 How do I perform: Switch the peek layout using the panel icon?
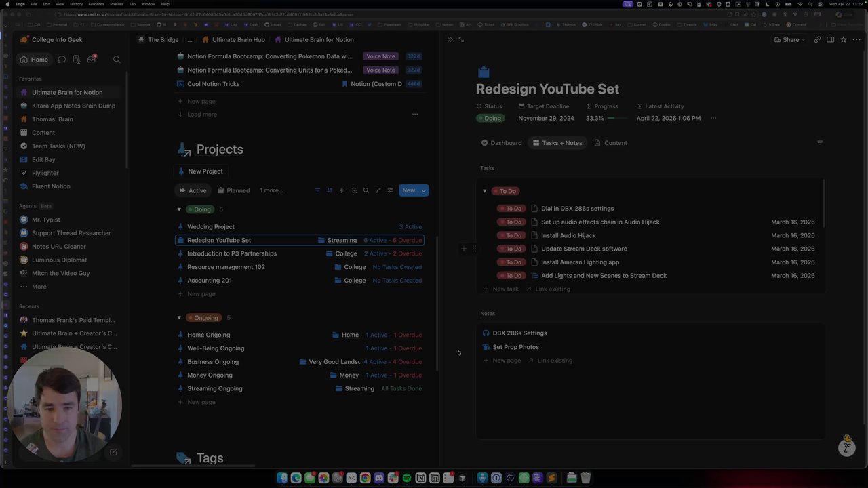pos(830,39)
